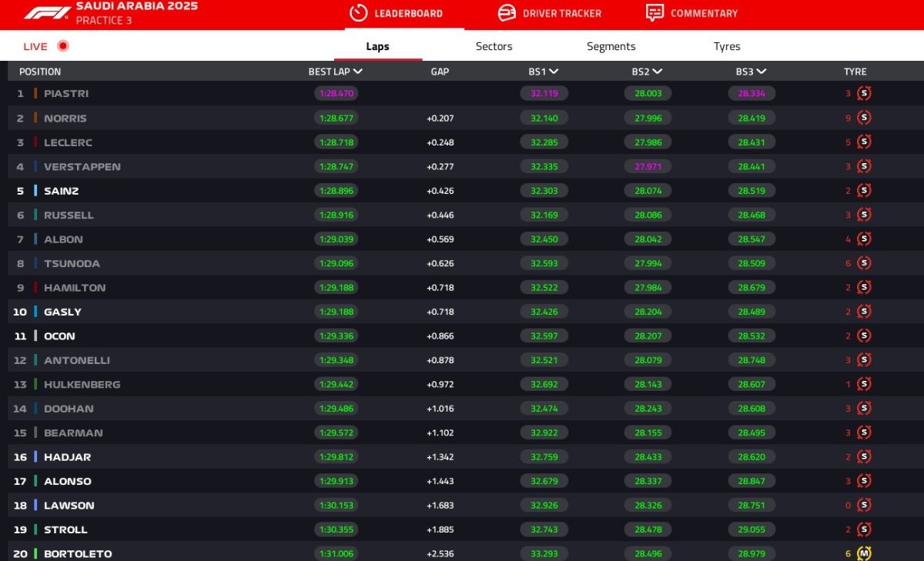Open the Tyres tab
This screenshot has height=561, width=924.
(726, 46)
